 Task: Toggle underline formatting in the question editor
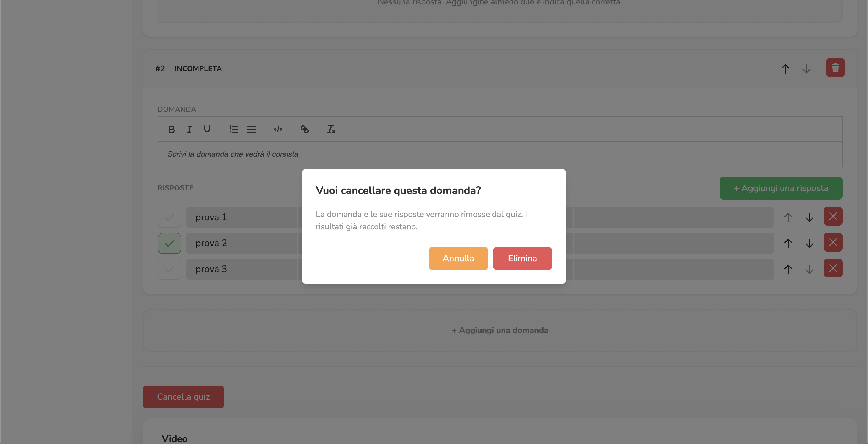207,129
